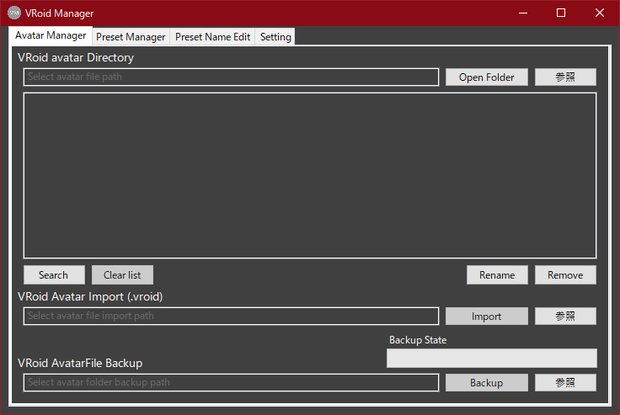Click the VRoid avatar Directory label
Viewport: 620px width, 415px height.
76,58
